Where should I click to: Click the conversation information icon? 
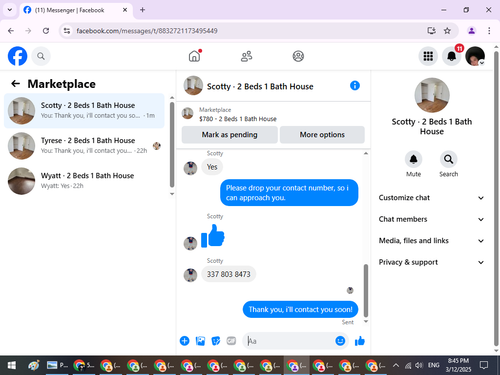(355, 86)
